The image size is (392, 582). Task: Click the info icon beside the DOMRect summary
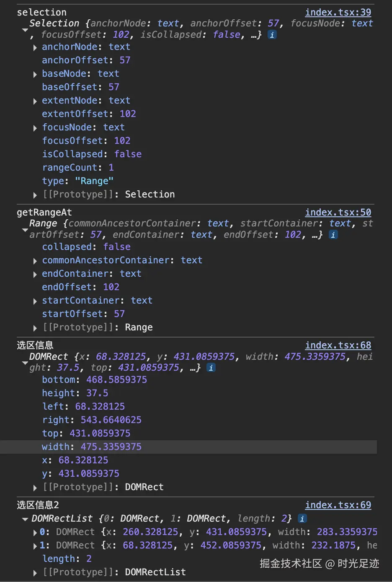tap(211, 368)
